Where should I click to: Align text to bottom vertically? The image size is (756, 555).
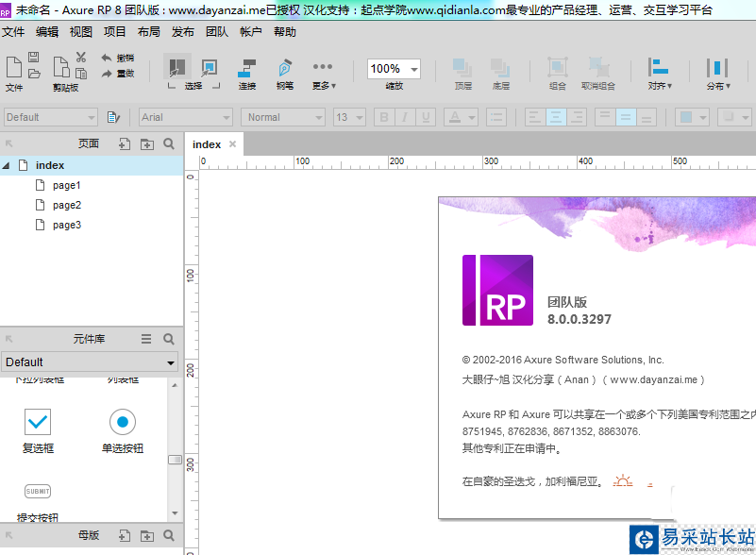click(x=647, y=117)
